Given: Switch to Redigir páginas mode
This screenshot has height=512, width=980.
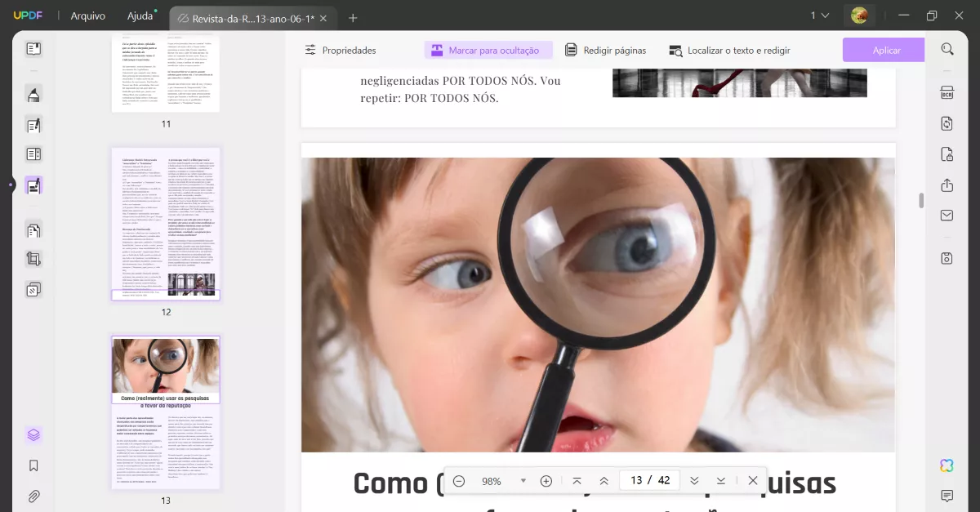Looking at the screenshot, I should point(606,50).
